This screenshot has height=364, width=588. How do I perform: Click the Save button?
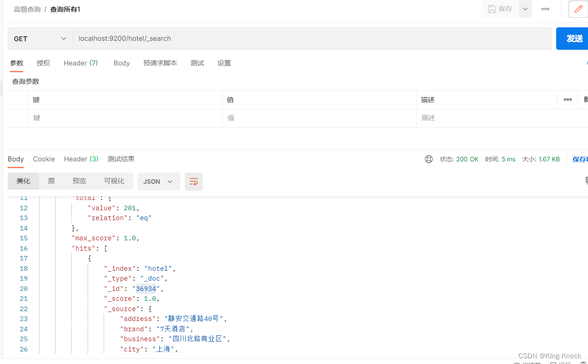pos(500,9)
